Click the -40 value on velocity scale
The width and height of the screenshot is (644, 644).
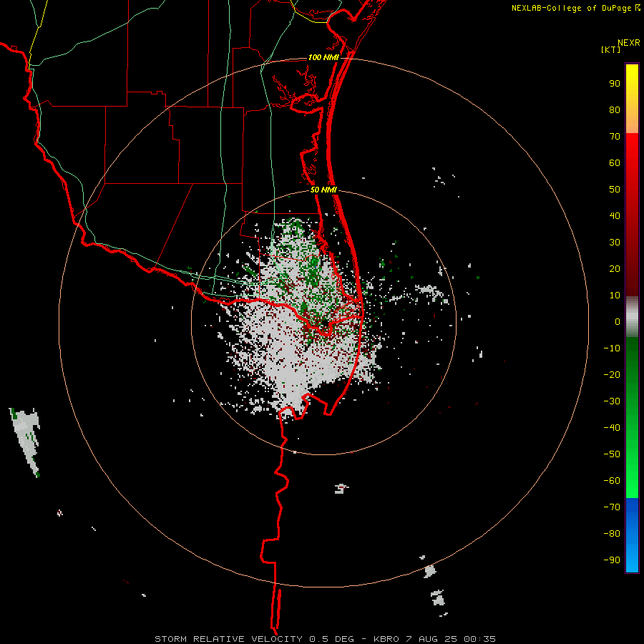612,428
